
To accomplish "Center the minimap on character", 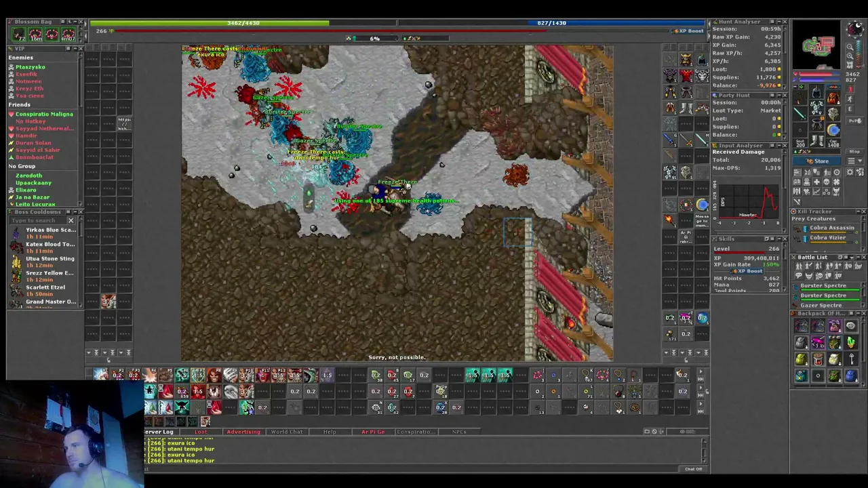I will (850, 64).
